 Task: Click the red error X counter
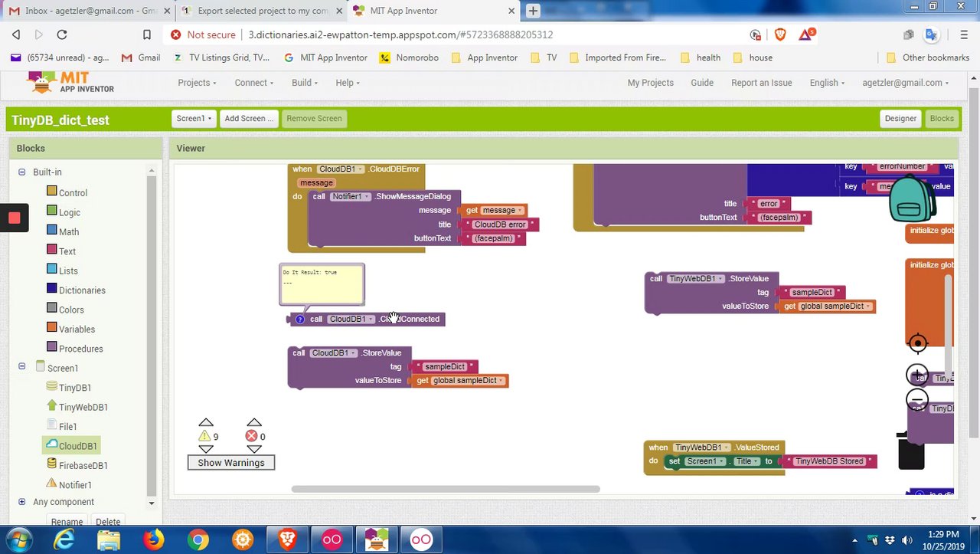click(x=251, y=436)
